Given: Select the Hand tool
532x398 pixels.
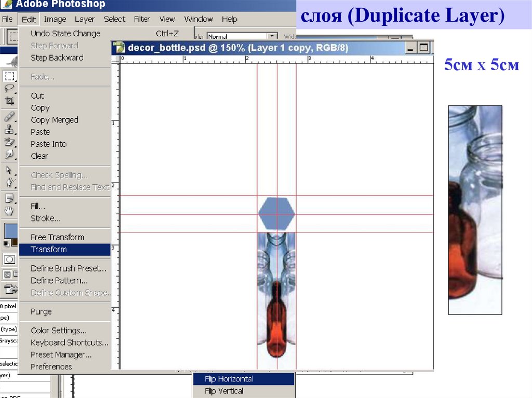Looking at the screenshot, I should [x=9, y=211].
